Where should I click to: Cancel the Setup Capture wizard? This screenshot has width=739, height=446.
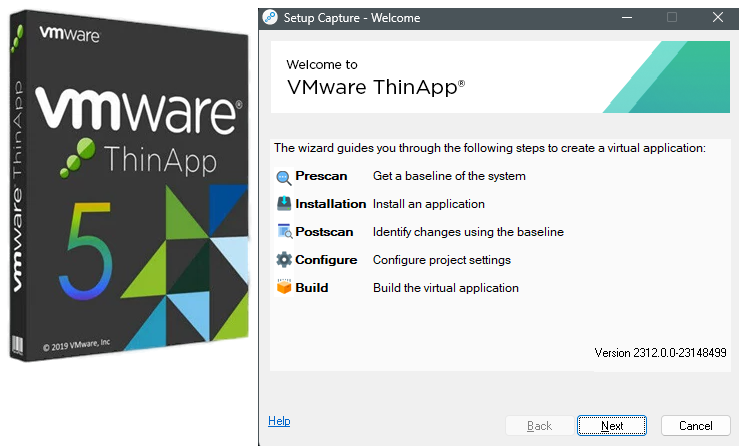[696, 426]
